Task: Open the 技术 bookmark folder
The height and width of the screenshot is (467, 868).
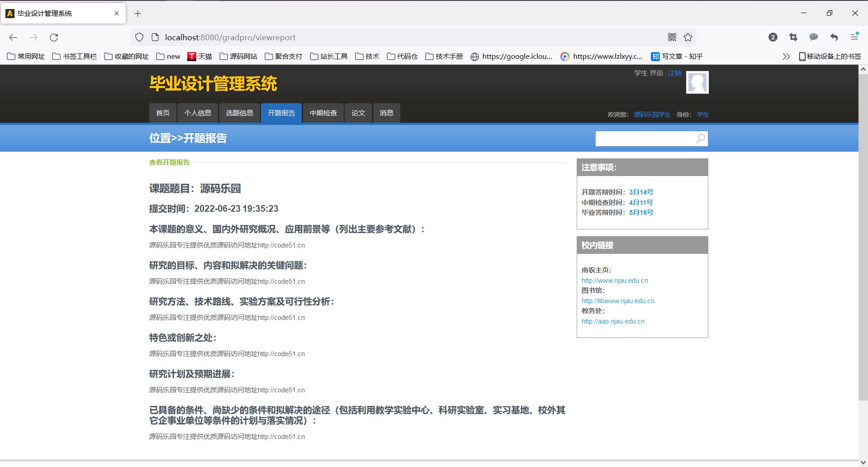Action: (x=367, y=57)
